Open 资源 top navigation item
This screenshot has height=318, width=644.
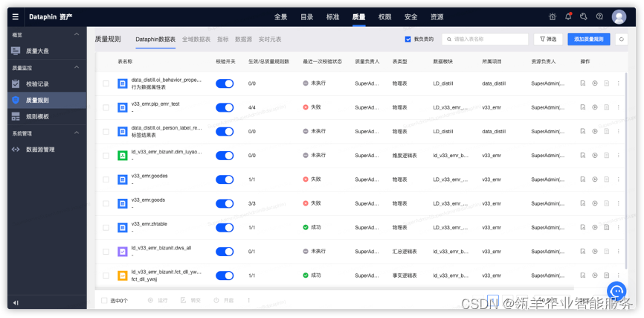437,17
